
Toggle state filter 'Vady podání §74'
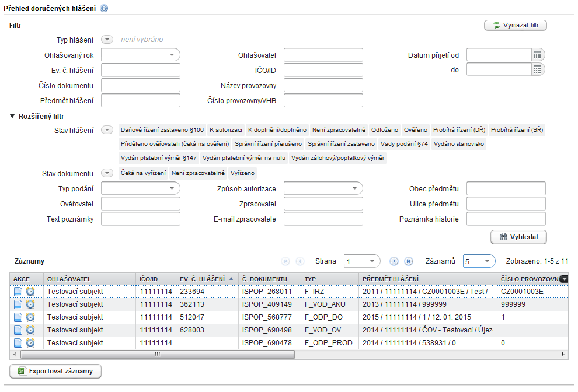pyautogui.click(x=404, y=144)
